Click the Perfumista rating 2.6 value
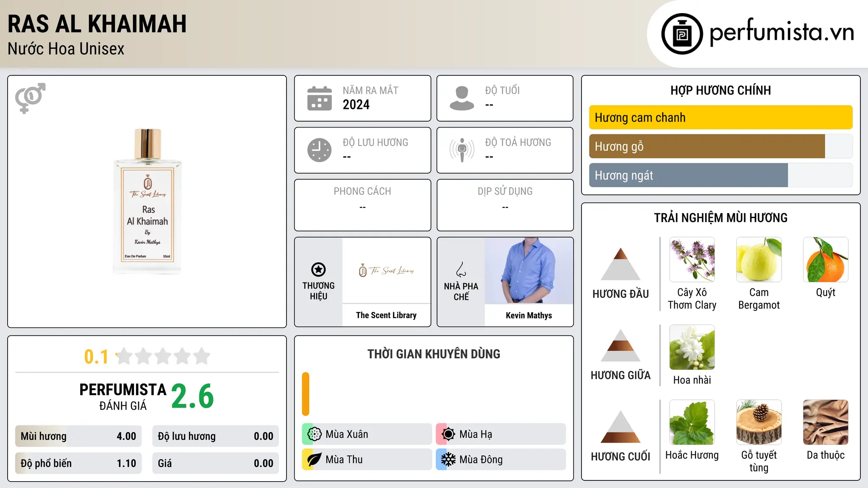868x488 pixels. point(193,396)
